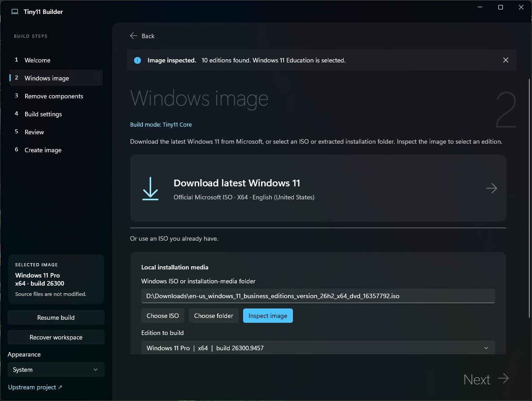Close the Tiny11 Builder window
This screenshot has height=401, width=532.
[x=521, y=7]
